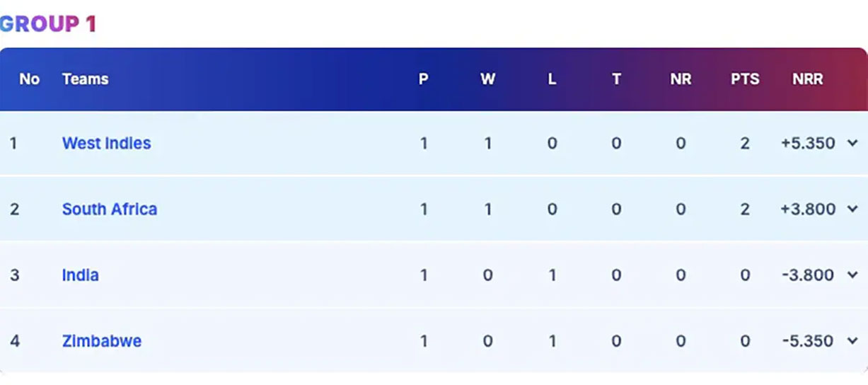Click the T column header
The height and width of the screenshot is (385, 868).
pyautogui.click(x=616, y=79)
